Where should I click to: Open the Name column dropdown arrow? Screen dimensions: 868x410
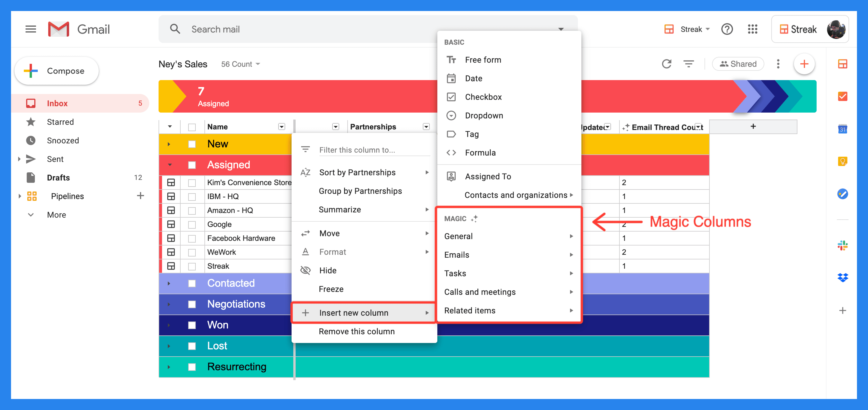tap(281, 127)
